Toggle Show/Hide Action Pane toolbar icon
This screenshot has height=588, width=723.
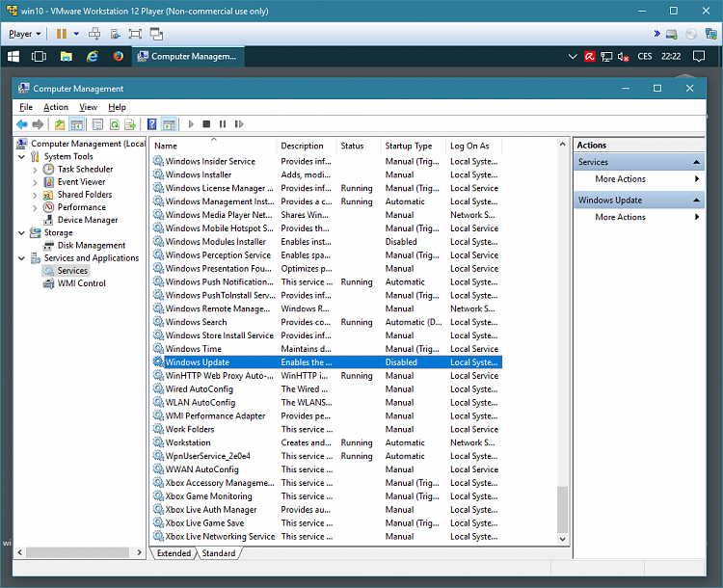170,124
